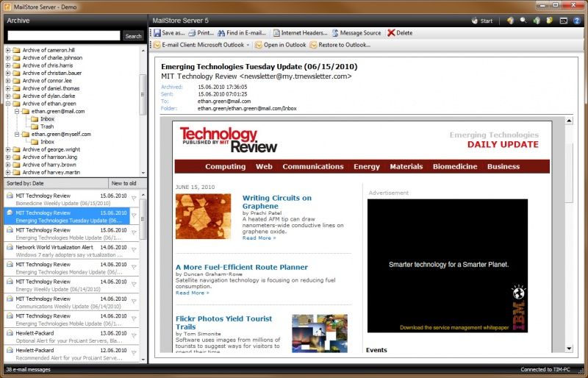Expand Archive of chris.harris
The image size is (588, 378).
coord(8,65)
